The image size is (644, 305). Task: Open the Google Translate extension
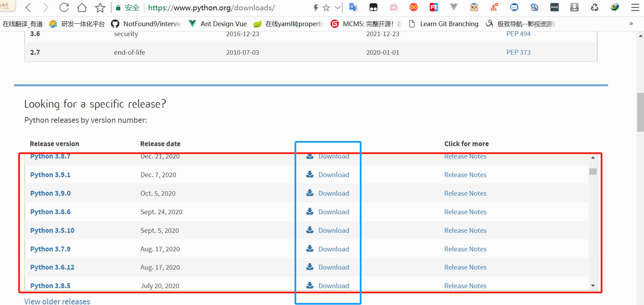[x=353, y=7]
